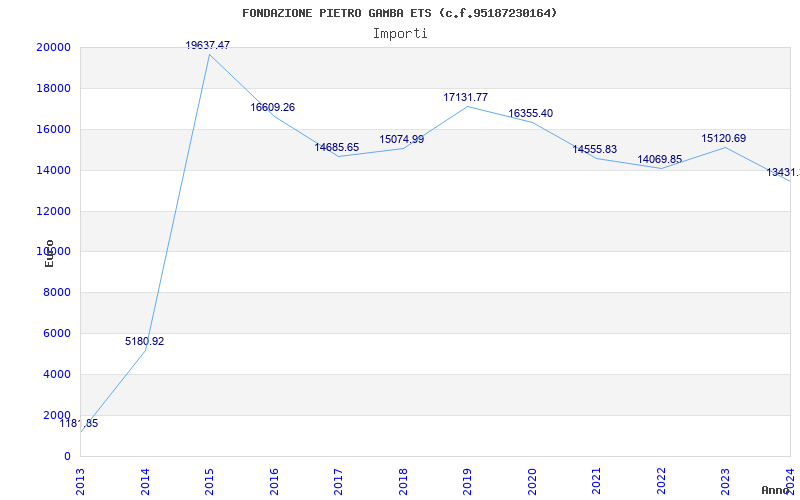Click the 16355.40 data label
This screenshot has height=500, width=800.
531,113
